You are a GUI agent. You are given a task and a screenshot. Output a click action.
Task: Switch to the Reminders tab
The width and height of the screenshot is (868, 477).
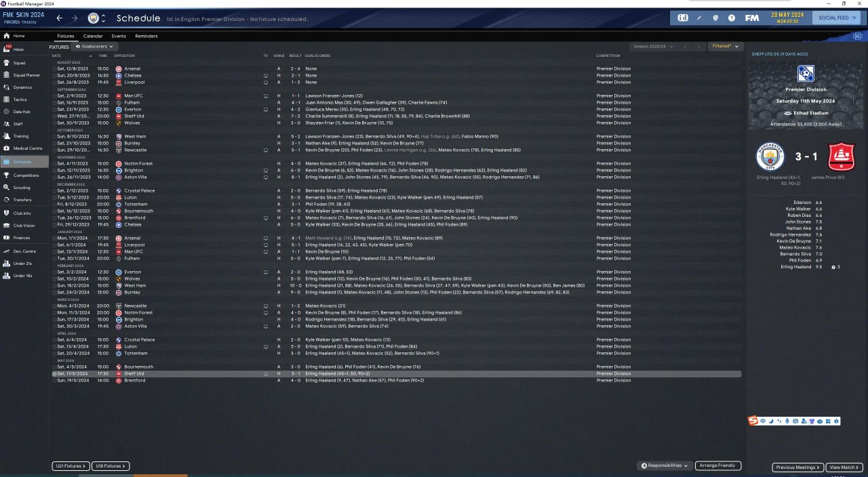pyautogui.click(x=146, y=36)
